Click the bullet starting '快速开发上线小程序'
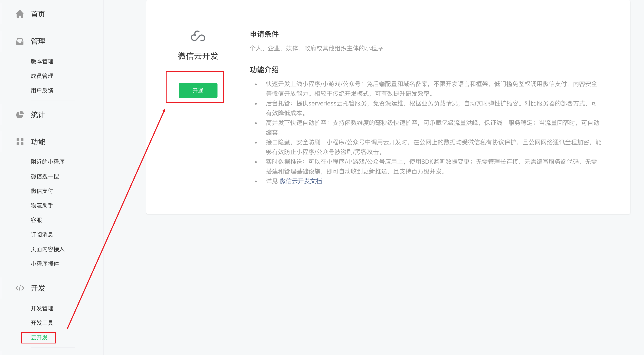This screenshot has height=355, width=644. pyautogui.click(x=432, y=89)
